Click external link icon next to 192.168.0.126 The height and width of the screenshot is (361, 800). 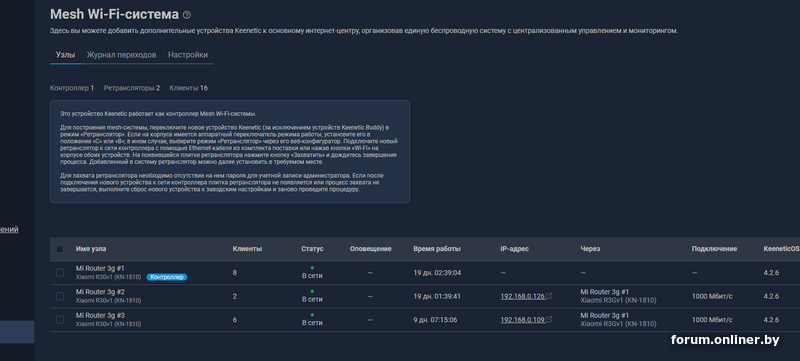549,296
